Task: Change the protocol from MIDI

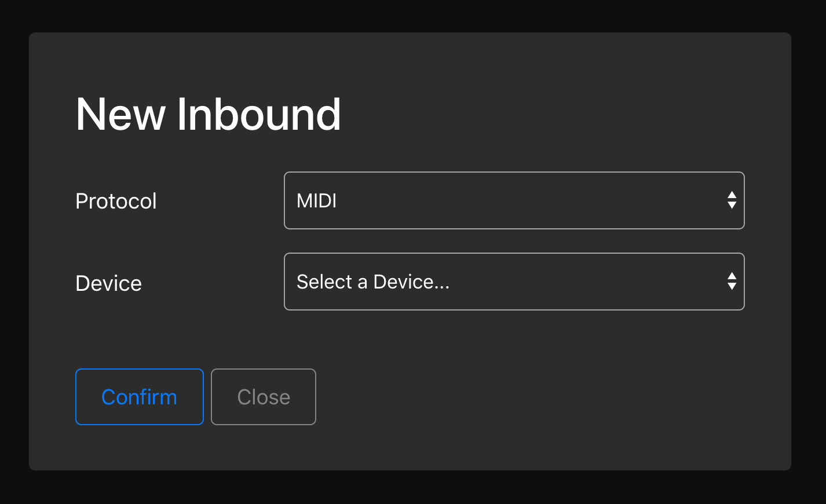Action: [x=513, y=200]
